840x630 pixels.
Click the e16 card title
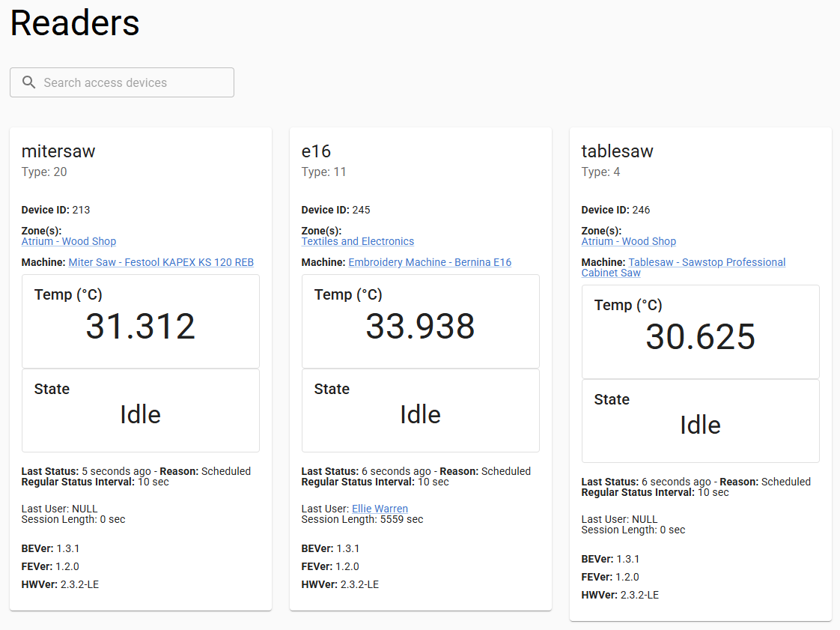point(316,151)
